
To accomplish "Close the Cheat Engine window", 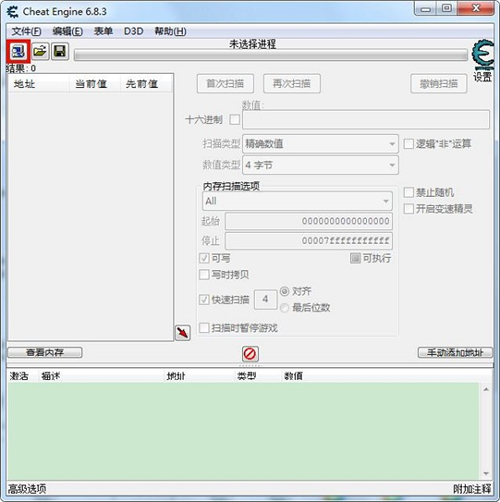I will (476, 9).
